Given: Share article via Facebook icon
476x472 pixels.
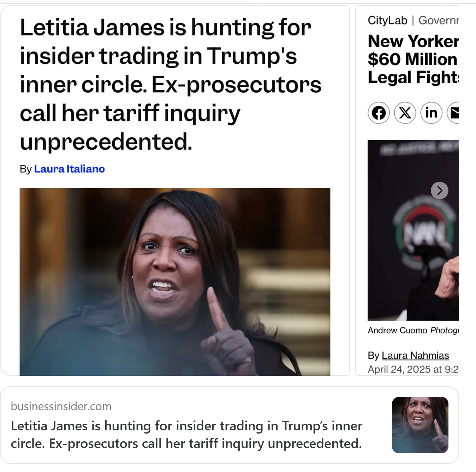Looking at the screenshot, I should (x=379, y=113).
